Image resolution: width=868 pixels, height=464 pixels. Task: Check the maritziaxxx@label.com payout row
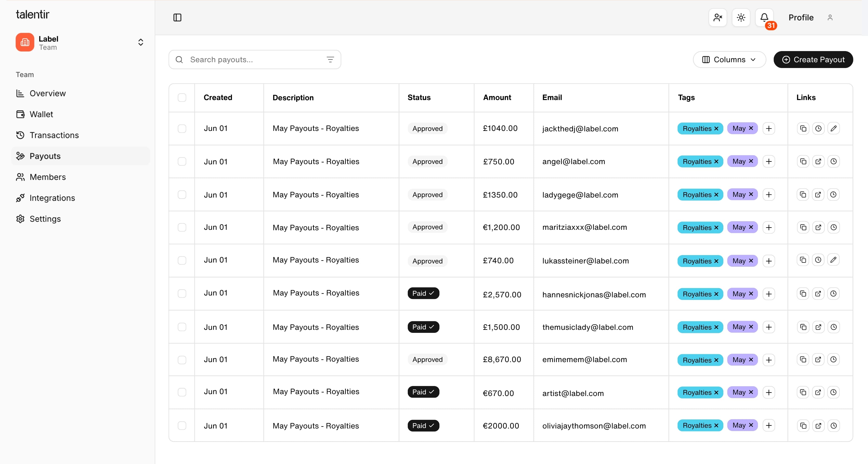pyautogui.click(x=182, y=227)
